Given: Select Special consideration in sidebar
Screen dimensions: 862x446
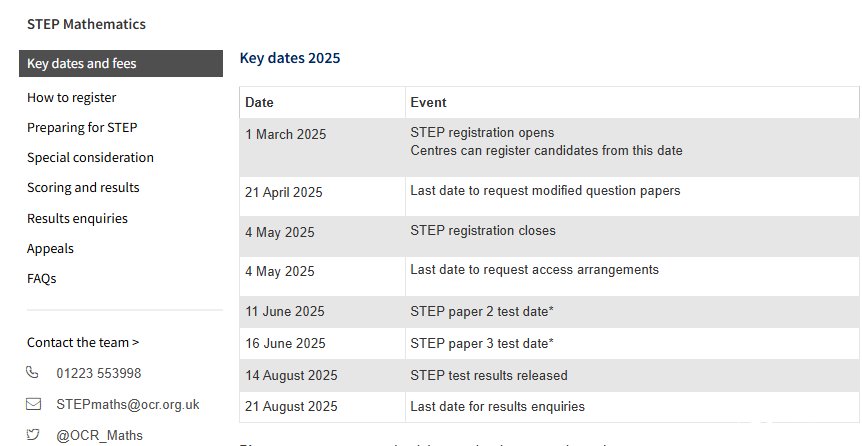Looking at the screenshot, I should 90,157.
